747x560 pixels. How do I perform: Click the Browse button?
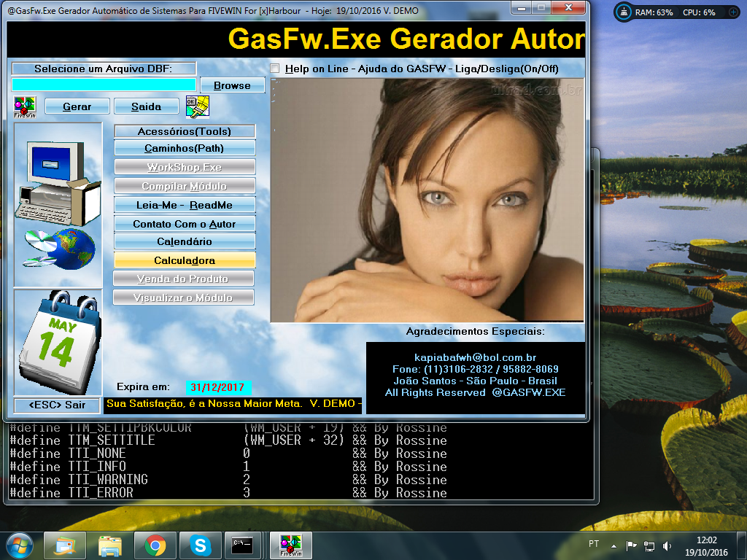232,86
